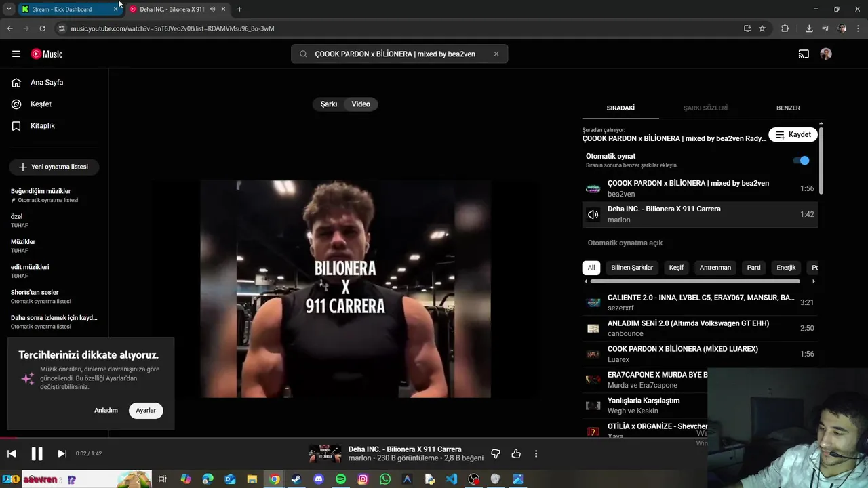Open Spotify from taskbar
The height and width of the screenshot is (488, 868).
(x=340, y=479)
